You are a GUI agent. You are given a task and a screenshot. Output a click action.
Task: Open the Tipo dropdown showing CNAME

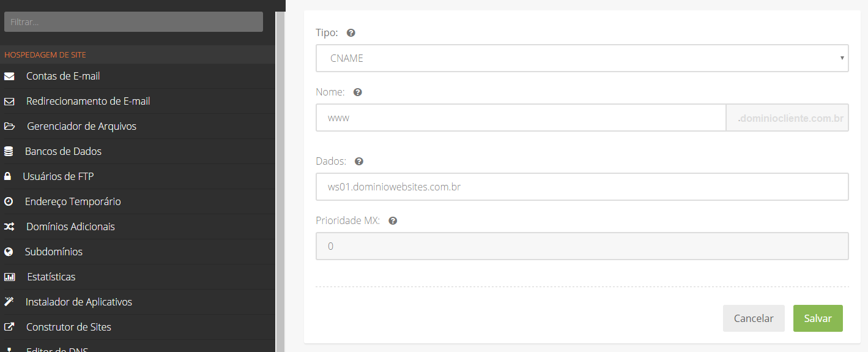coord(582,58)
